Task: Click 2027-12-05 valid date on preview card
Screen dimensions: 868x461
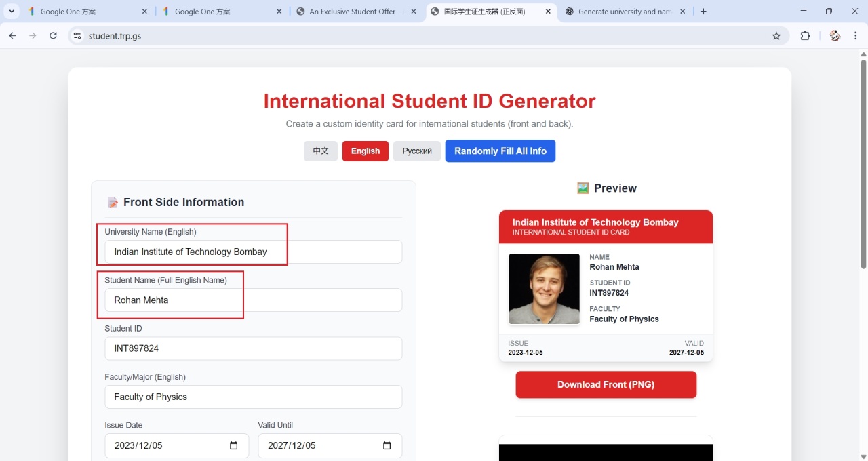Action: coord(686,353)
